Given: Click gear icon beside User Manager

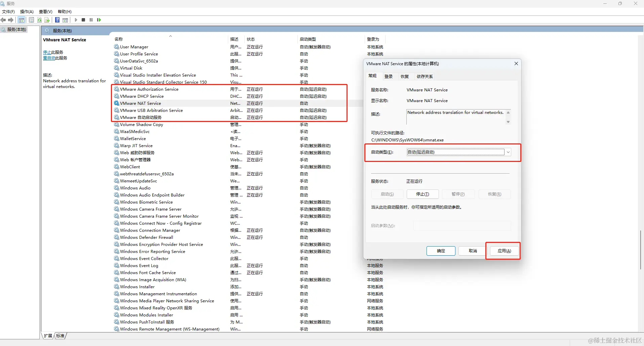Looking at the screenshot, I should [117, 47].
